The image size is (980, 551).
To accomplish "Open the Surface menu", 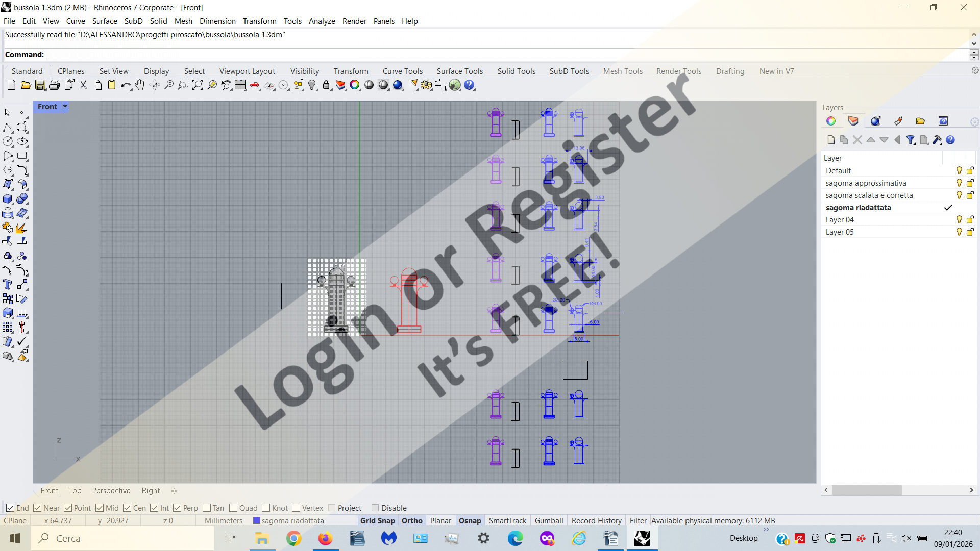I will [x=105, y=21].
